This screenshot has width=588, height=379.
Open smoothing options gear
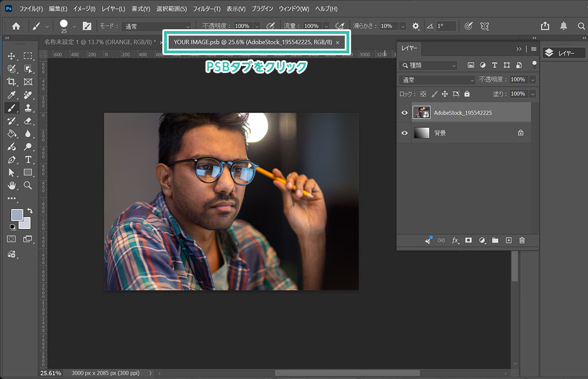click(x=415, y=26)
